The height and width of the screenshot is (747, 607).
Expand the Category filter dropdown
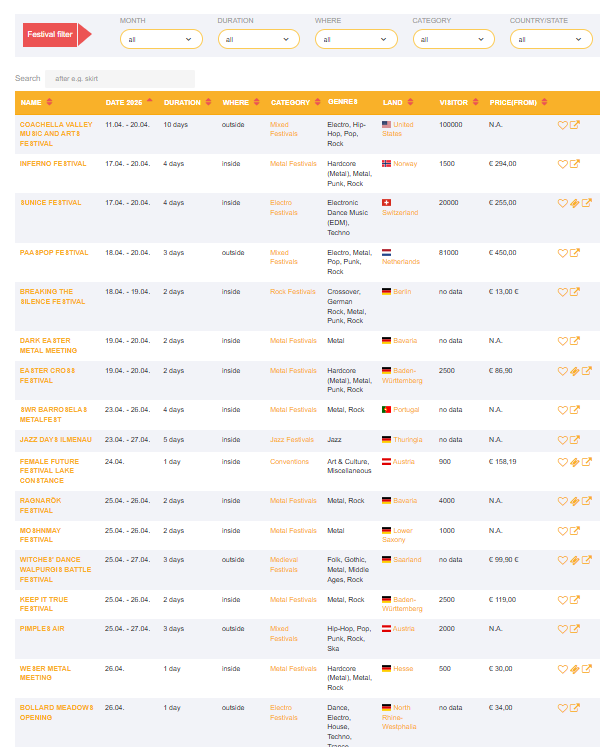(x=453, y=39)
